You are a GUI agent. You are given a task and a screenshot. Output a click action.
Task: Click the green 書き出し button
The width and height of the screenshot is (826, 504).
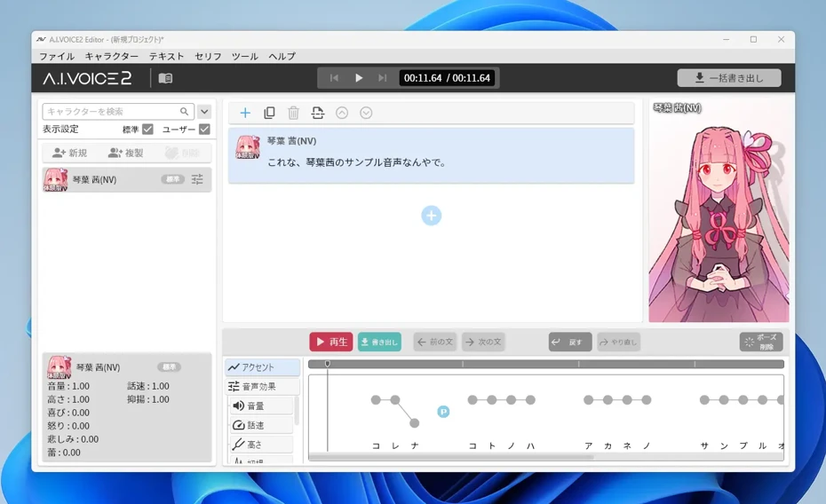tap(379, 342)
